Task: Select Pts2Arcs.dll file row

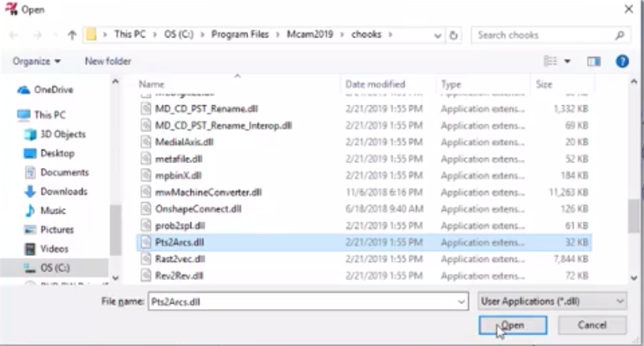Action: (364, 242)
